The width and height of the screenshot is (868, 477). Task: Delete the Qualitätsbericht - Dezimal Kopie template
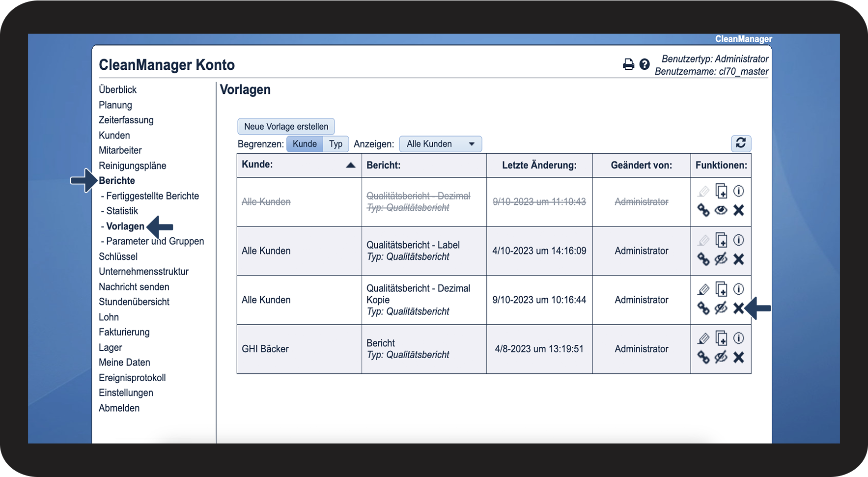coord(738,308)
